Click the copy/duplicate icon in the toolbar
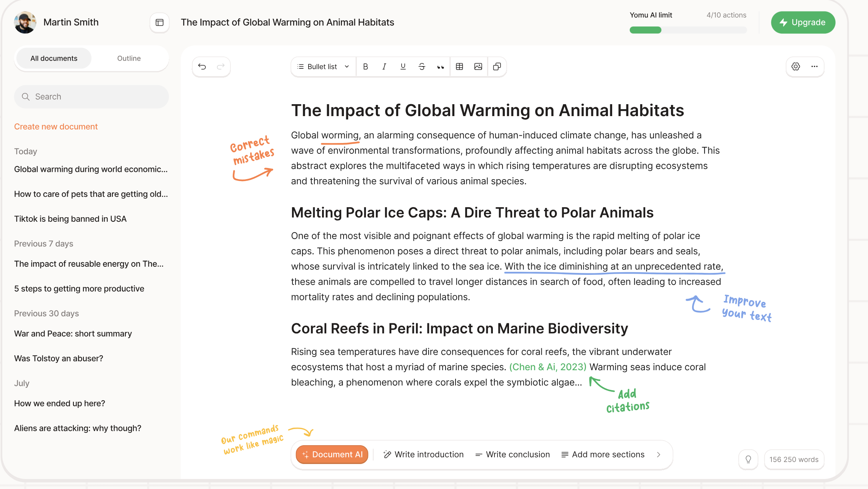This screenshot has height=489, width=868. coord(497,67)
